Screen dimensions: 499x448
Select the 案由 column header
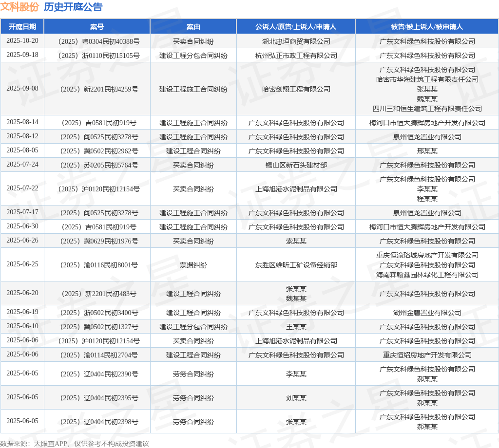tap(193, 27)
